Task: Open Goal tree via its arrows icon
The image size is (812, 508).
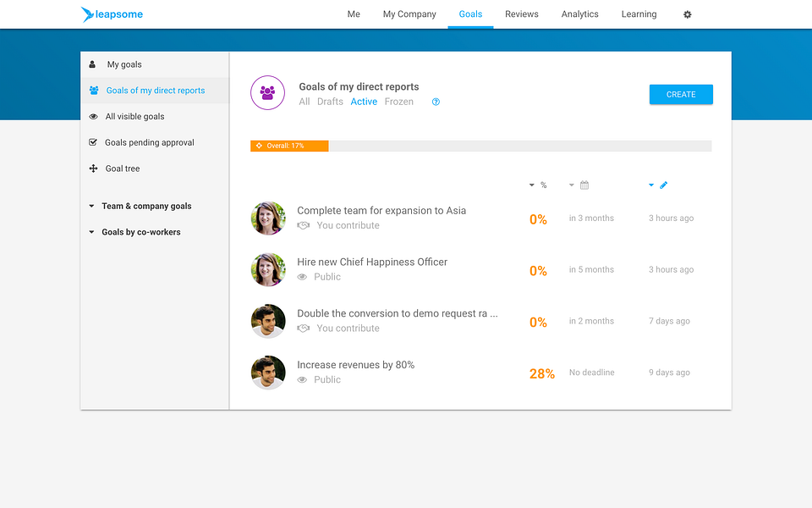Action: 93,168
